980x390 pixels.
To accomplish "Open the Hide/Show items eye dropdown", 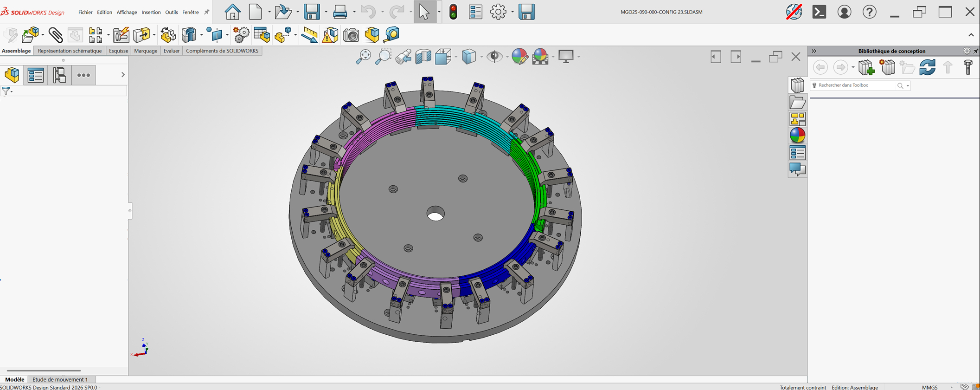I will pyautogui.click(x=507, y=57).
